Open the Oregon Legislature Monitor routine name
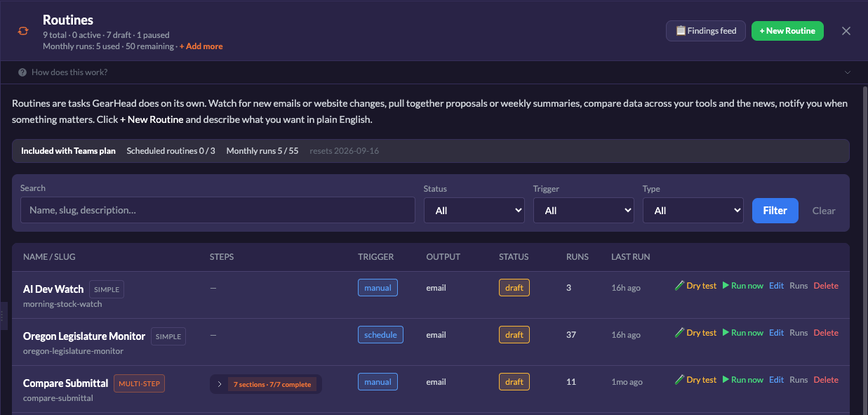The height and width of the screenshot is (415, 868). coord(84,336)
